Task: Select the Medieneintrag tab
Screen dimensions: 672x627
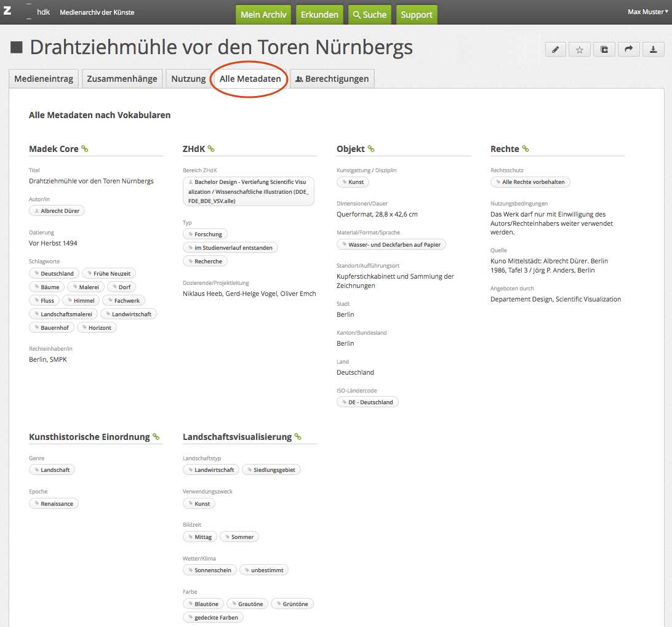Action: (44, 79)
